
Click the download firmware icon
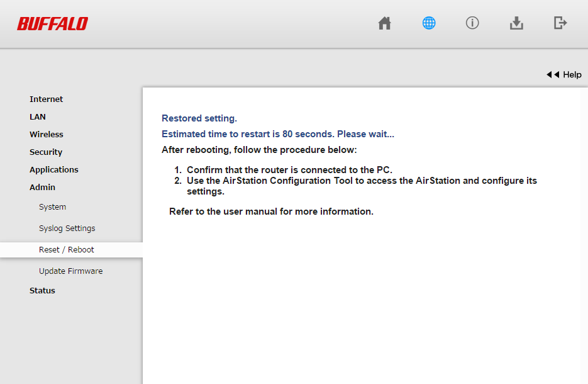click(516, 23)
